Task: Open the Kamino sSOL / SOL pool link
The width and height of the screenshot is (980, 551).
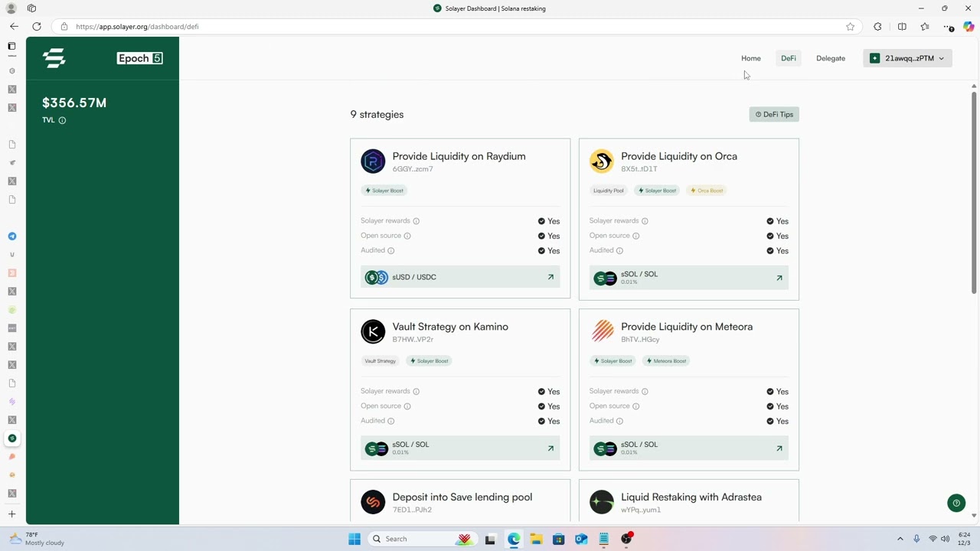Action: point(460,448)
